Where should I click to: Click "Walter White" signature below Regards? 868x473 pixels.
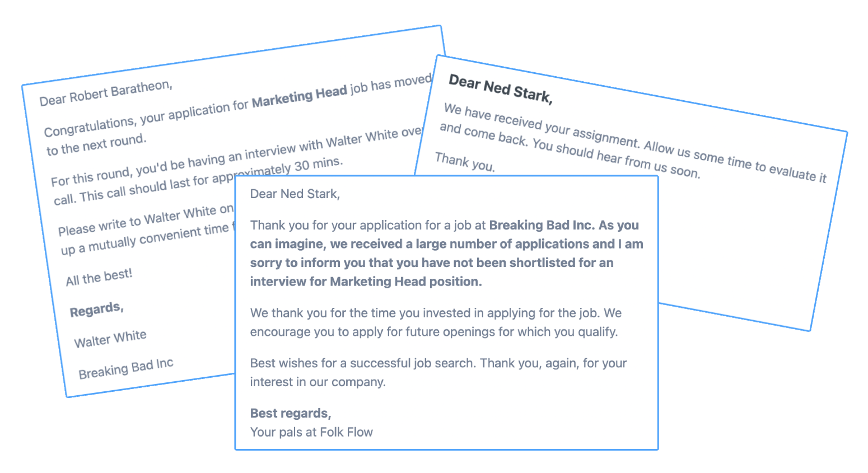110,339
